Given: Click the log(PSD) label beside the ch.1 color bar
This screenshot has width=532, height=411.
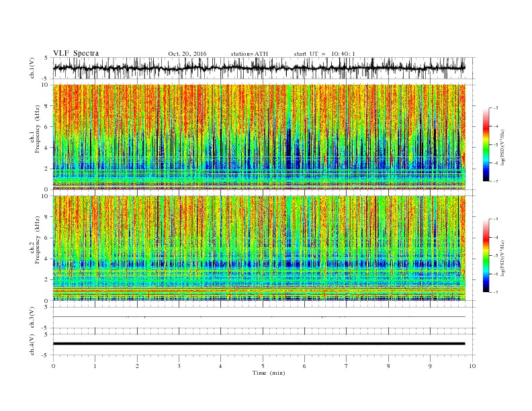Looking at the screenshot, I should tap(502, 147).
